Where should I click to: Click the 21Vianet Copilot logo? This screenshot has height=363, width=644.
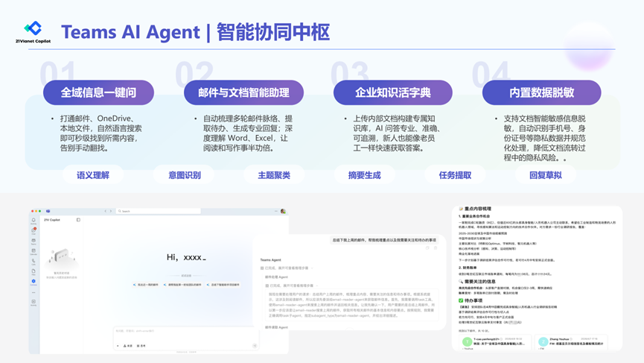[x=33, y=31]
